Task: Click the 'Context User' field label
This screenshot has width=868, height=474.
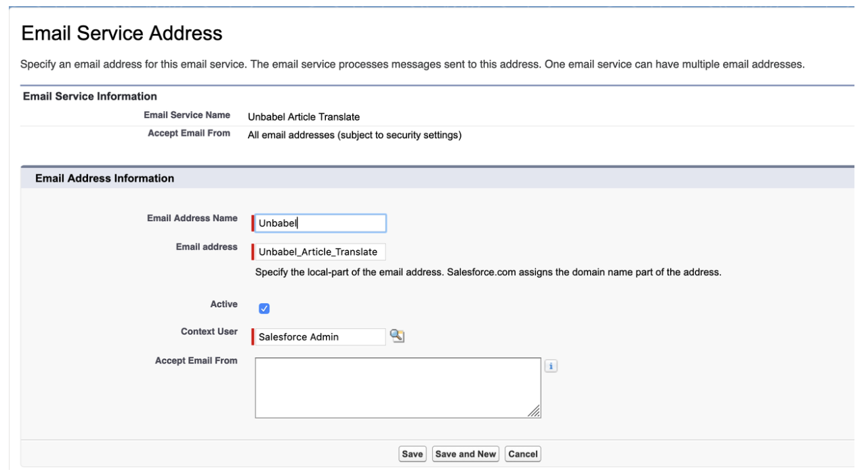Action: (x=209, y=332)
